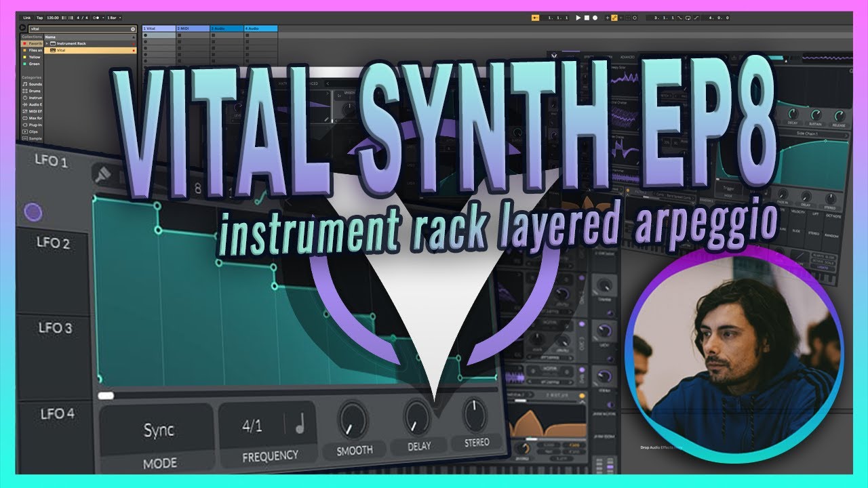Click the MIDI arrangement overdub plus icon
The image size is (868, 488).
pyautogui.click(x=608, y=18)
